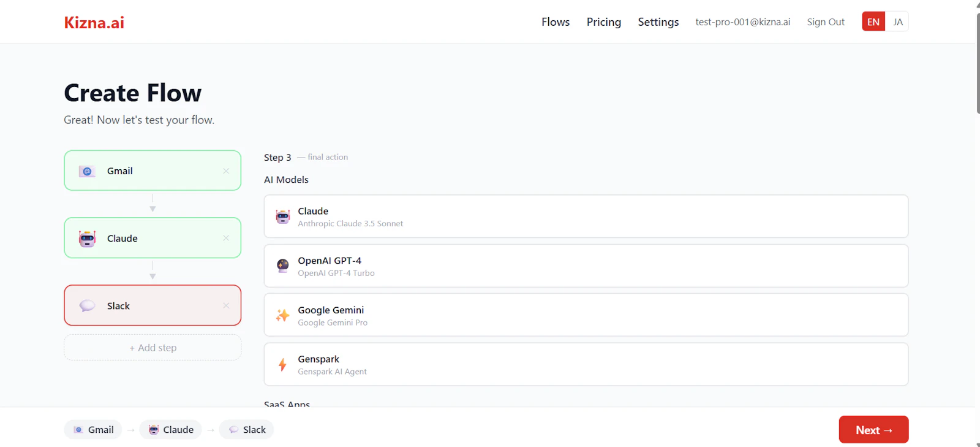Choose the OpenAI GPT-4 Turbo model option
The image size is (980, 447).
tap(586, 266)
